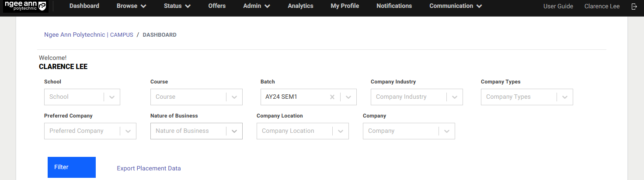Open the Status menu
Viewport: 644px width, 180px height.
[177, 6]
